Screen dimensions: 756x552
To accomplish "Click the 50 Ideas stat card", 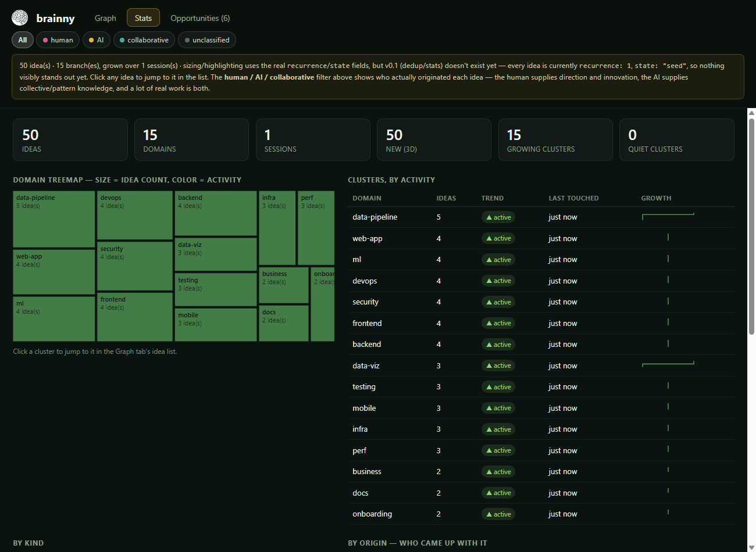I will click(x=70, y=139).
